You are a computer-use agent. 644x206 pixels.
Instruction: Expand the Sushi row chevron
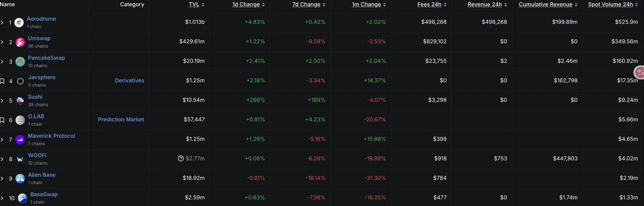3,100
